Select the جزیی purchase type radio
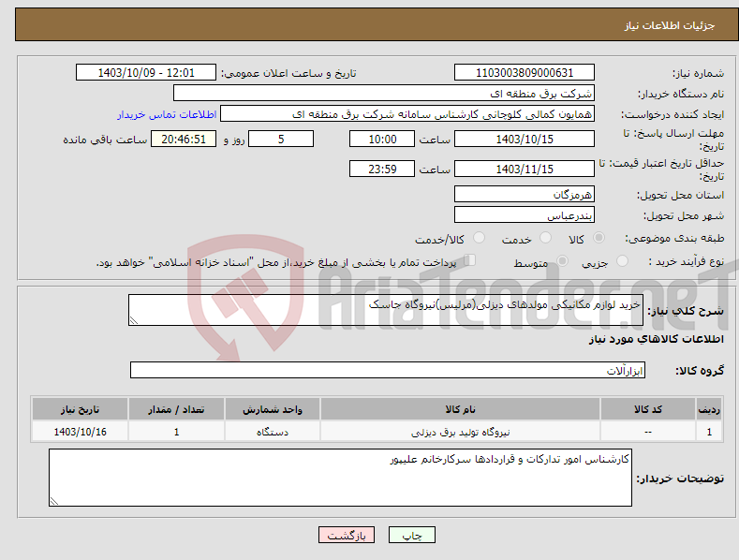 pos(622,261)
